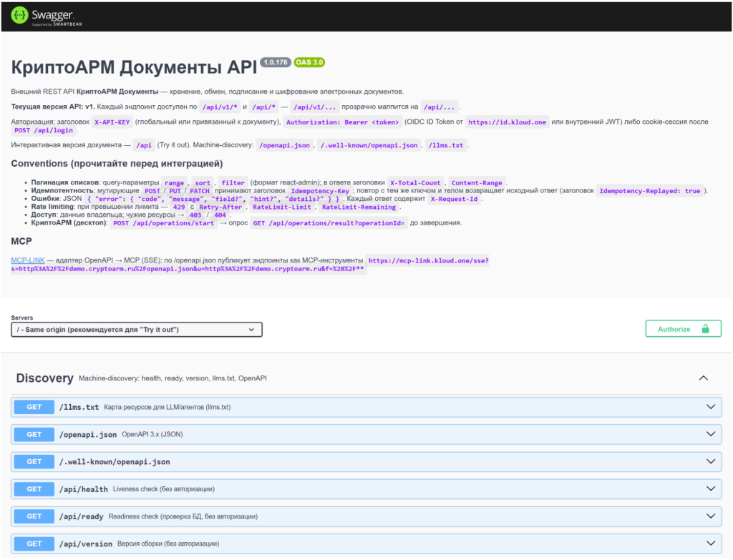Click GET badge of /llms.txt row
Image resolution: width=733 pixels, height=560 pixels.
34,407
